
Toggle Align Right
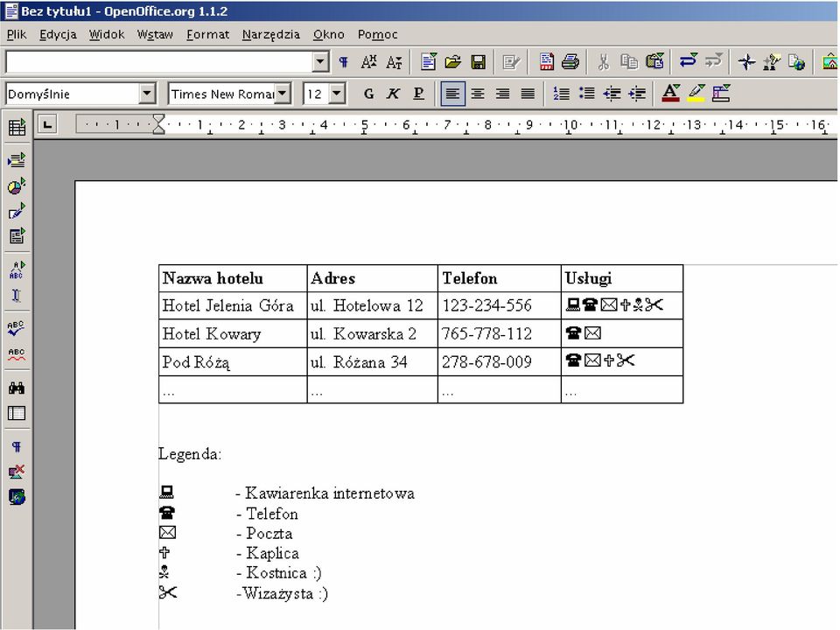click(502, 94)
